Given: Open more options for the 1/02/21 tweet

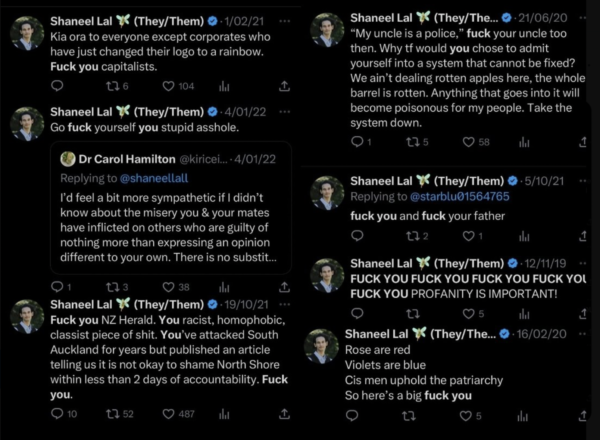Looking at the screenshot, I should (285, 20).
